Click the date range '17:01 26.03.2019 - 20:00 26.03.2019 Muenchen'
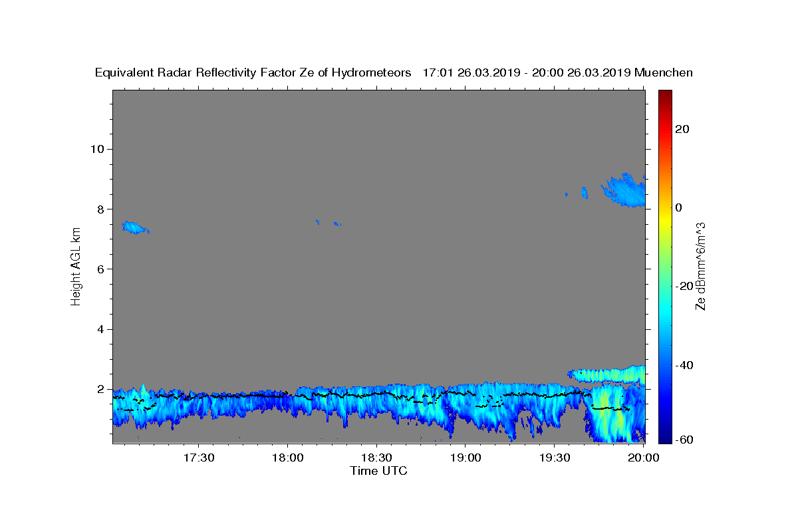798x532 pixels. point(558,73)
